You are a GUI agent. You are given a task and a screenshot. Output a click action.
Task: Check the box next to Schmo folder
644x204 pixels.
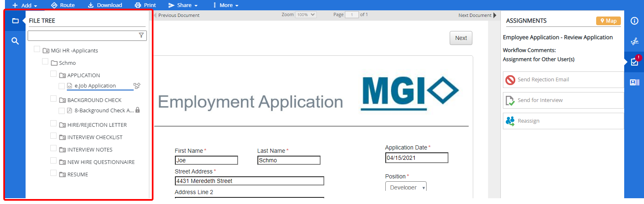(x=45, y=62)
